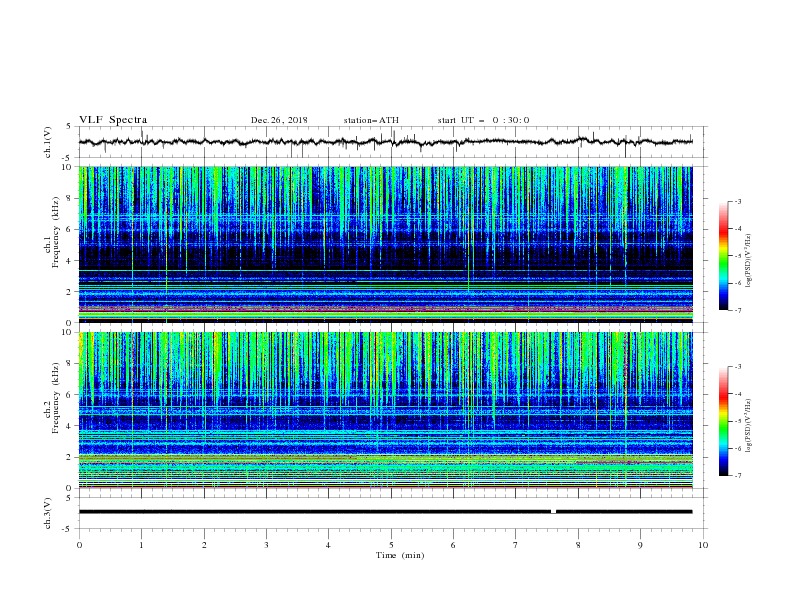
Task: Click the upper log(PSD) color bar label
Action: [x=749, y=261]
